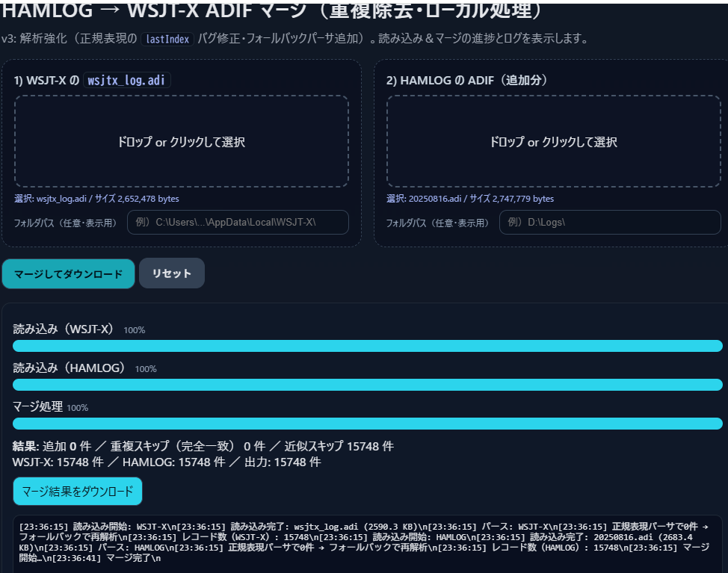The width and height of the screenshot is (728, 573).
Task: Focus the WSJT-X folder path input
Action: (x=238, y=222)
